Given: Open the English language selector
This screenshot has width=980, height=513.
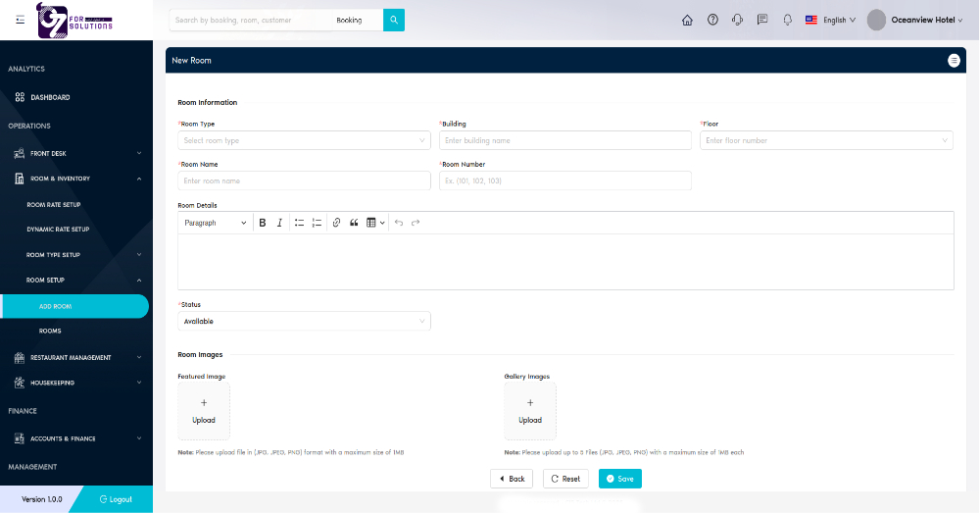Looking at the screenshot, I should click(x=830, y=20).
